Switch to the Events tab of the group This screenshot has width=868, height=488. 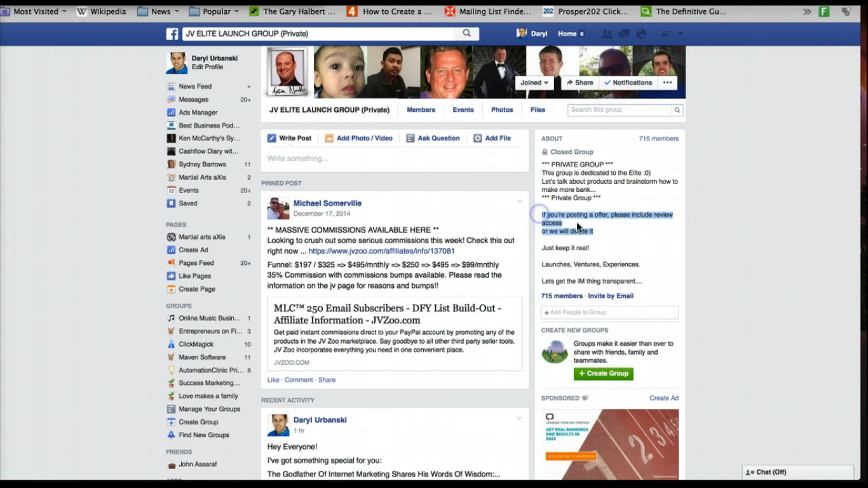pos(463,110)
